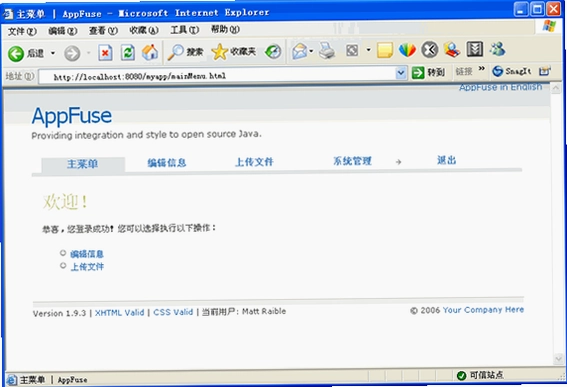Open the Media/History round icon
Image resolution: width=567 pixels, height=387 pixels.
pos(273,51)
